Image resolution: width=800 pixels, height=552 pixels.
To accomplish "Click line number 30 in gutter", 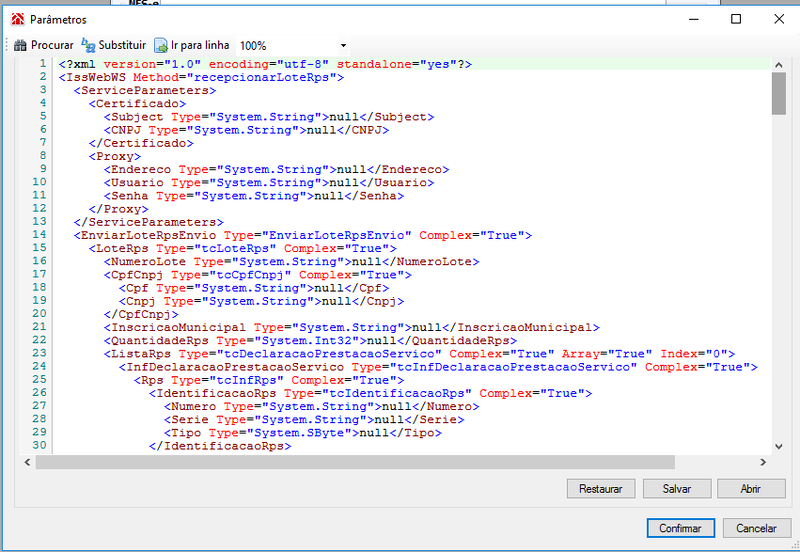I will pos(39,445).
